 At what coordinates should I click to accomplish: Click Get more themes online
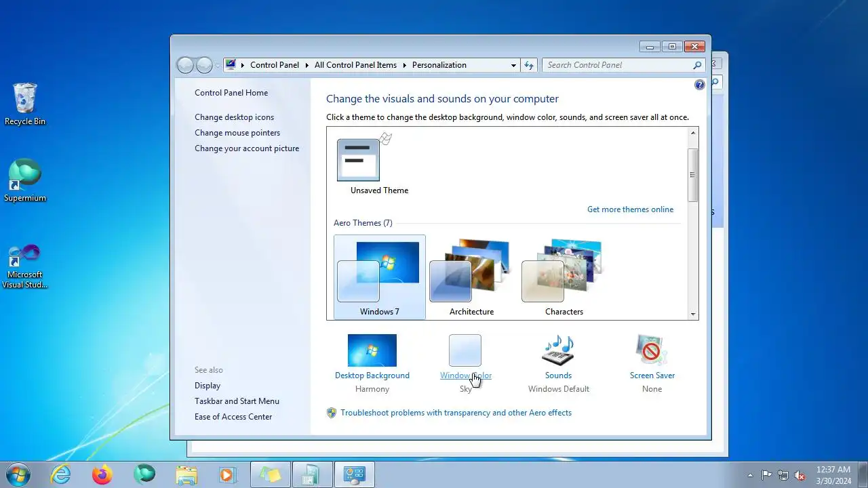coord(631,209)
